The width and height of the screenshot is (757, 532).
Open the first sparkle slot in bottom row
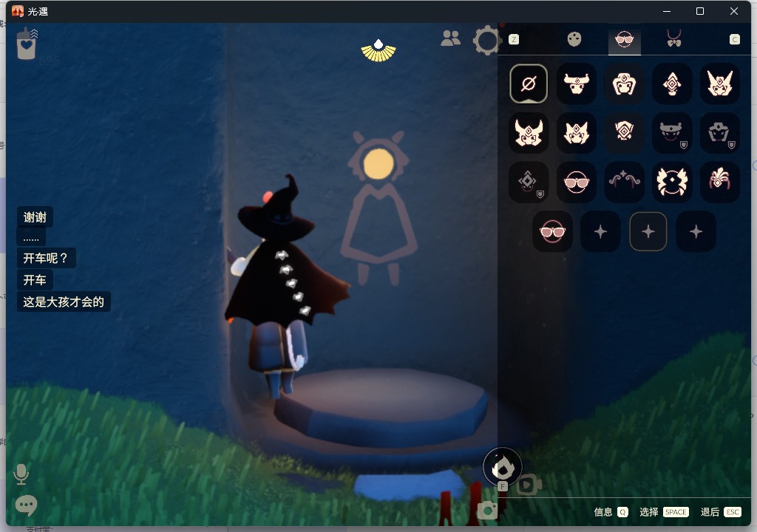tap(600, 232)
